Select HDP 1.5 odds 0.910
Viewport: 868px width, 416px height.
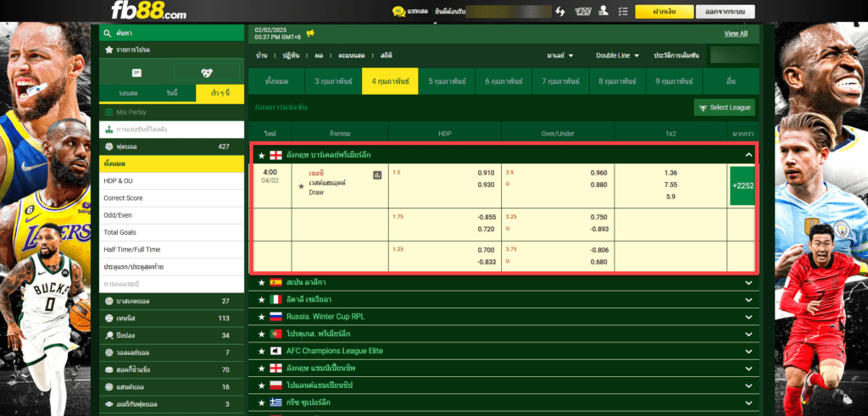pyautogui.click(x=486, y=173)
